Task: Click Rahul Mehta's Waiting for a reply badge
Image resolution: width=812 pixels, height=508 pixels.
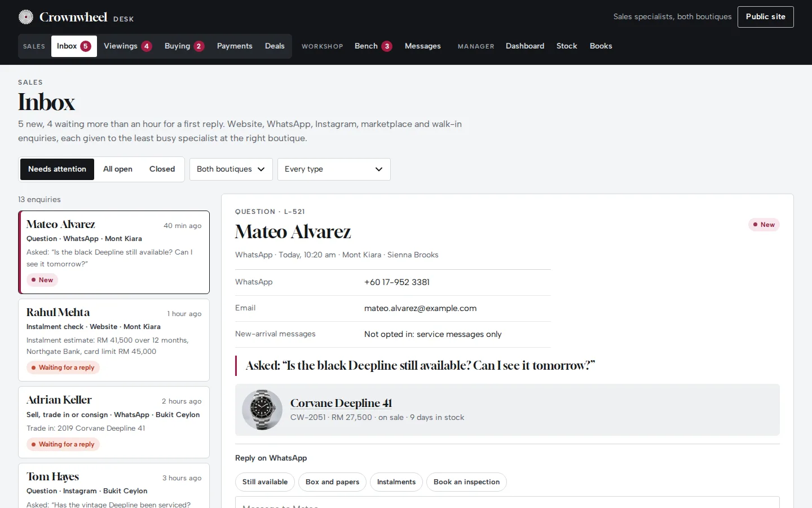Action: point(63,367)
